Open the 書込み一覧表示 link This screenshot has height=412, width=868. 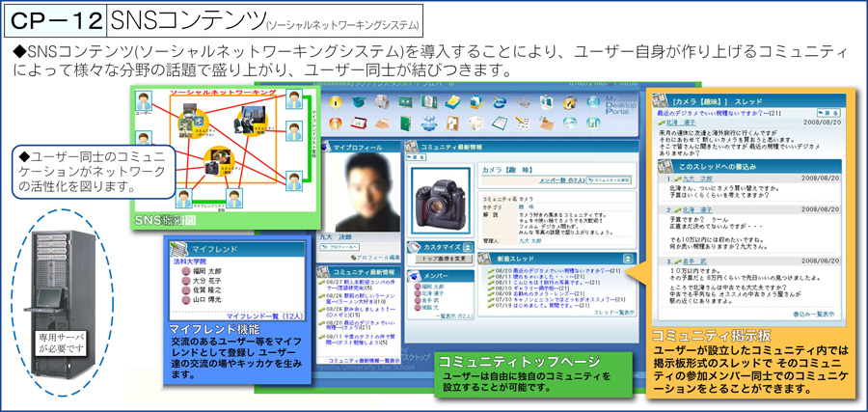coord(814,314)
